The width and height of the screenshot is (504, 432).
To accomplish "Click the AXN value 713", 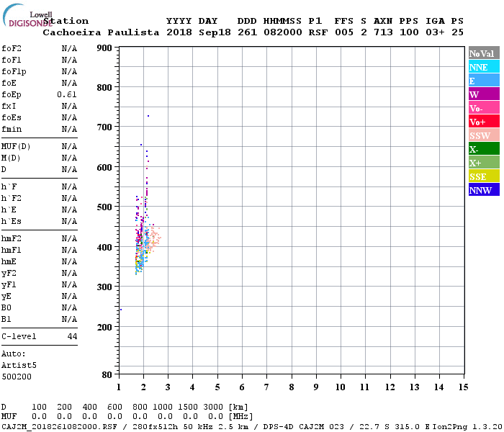I will click(x=383, y=32).
